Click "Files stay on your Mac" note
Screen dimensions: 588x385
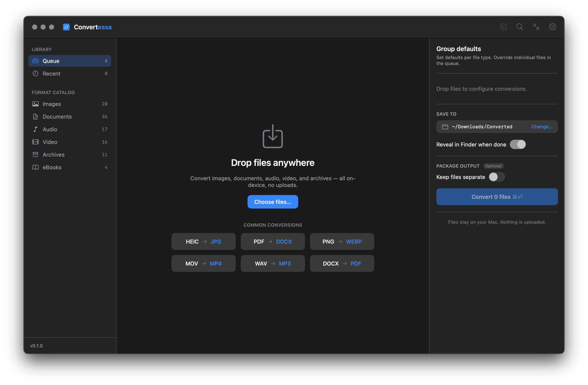pyautogui.click(x=497, y=222)
